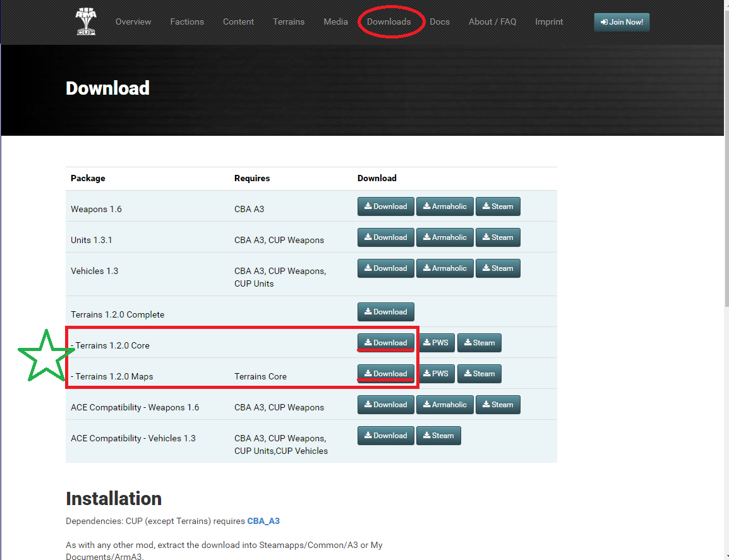Screen dimensions: 729x560
Task: Get Weapons 1.6 from Armaholic
Action: (445, 206)
